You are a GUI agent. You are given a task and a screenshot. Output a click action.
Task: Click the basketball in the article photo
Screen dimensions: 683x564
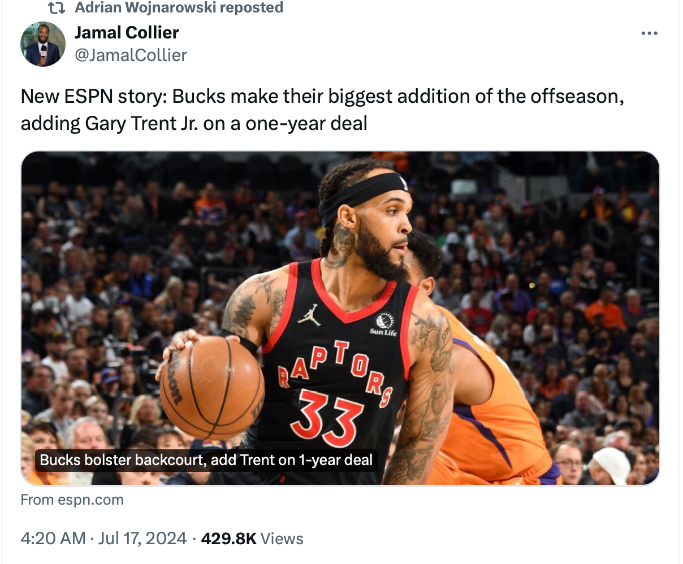tap(212, 386)
